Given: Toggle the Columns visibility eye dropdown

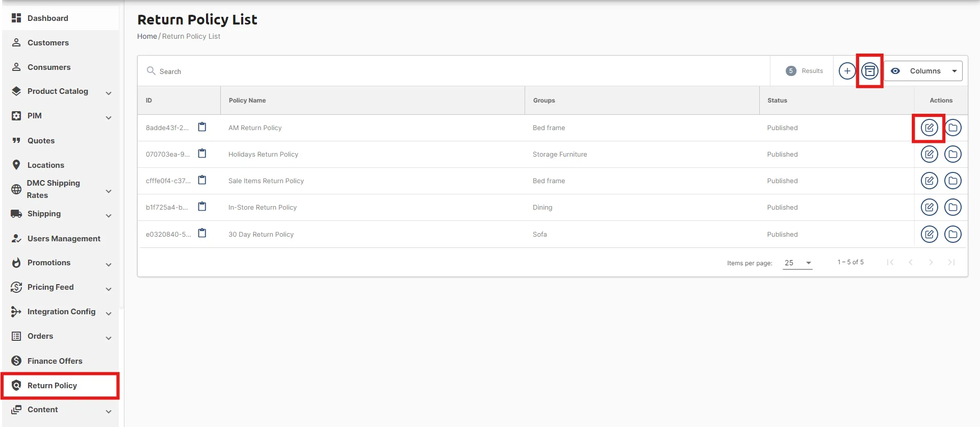Looking at the screenshot, I should click(x=923, y=71).
